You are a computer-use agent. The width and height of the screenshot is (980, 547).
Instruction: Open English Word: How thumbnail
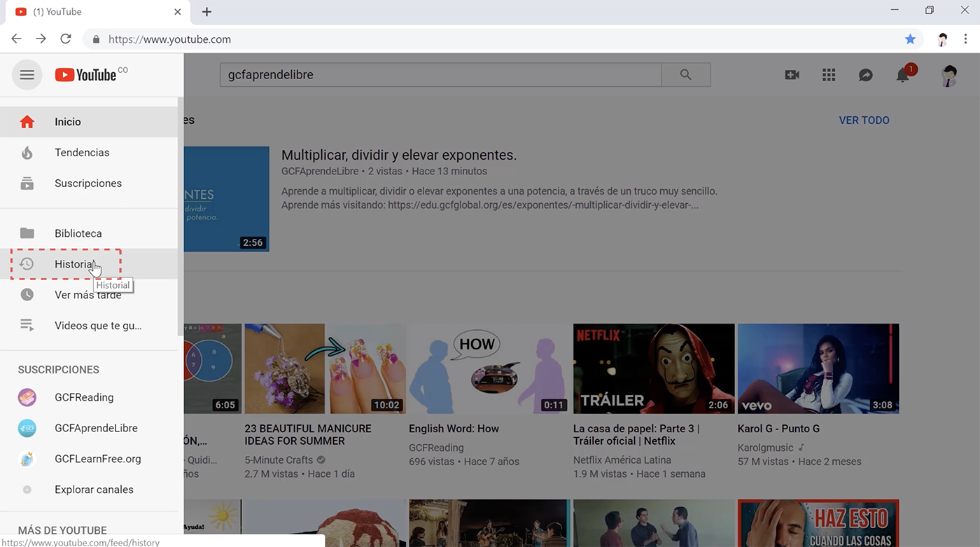[x=489, y=368]
